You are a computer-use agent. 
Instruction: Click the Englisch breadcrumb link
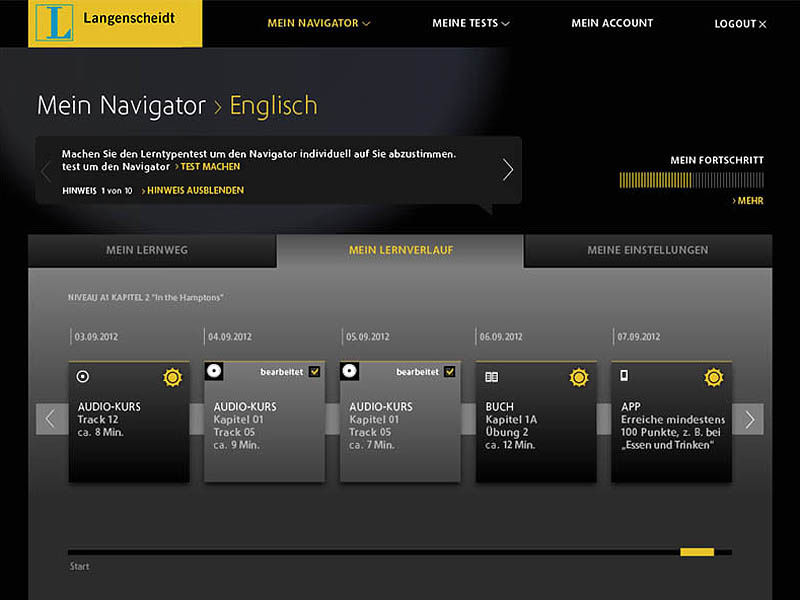tap(273, 106)
